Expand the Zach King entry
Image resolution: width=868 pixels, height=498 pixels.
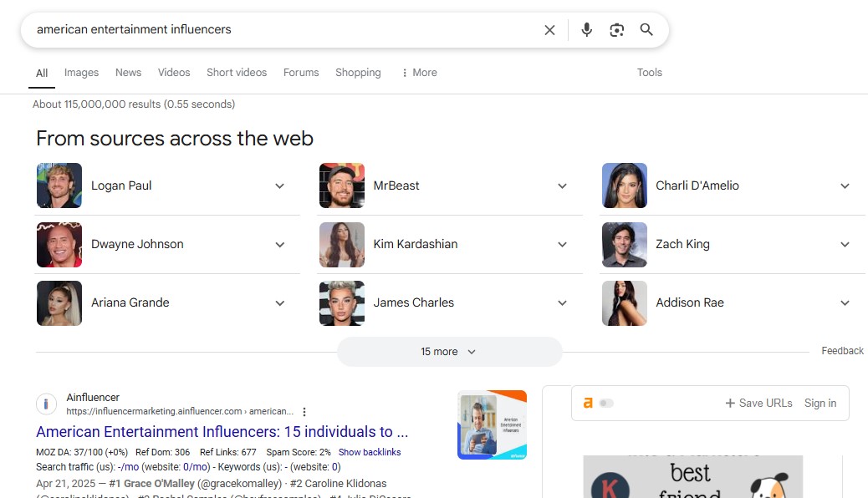pyautogui.click(x=845, y=245)
